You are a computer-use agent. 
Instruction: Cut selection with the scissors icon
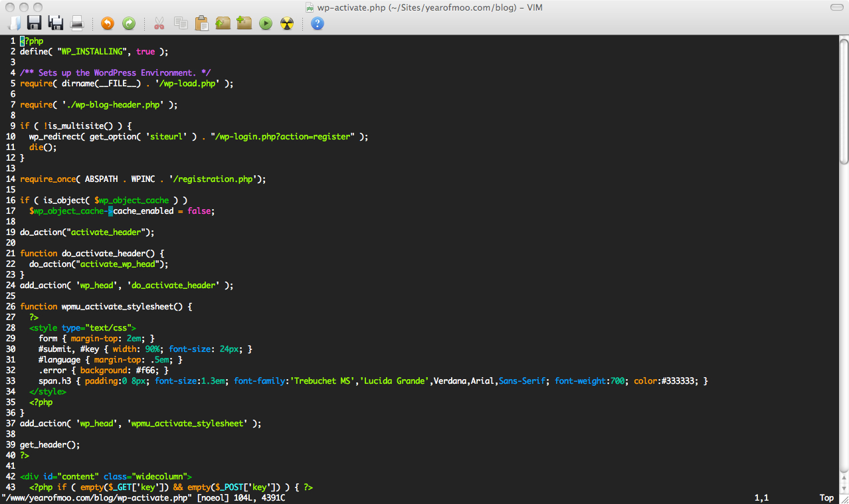pyautogui.click(x=159, y=23)
